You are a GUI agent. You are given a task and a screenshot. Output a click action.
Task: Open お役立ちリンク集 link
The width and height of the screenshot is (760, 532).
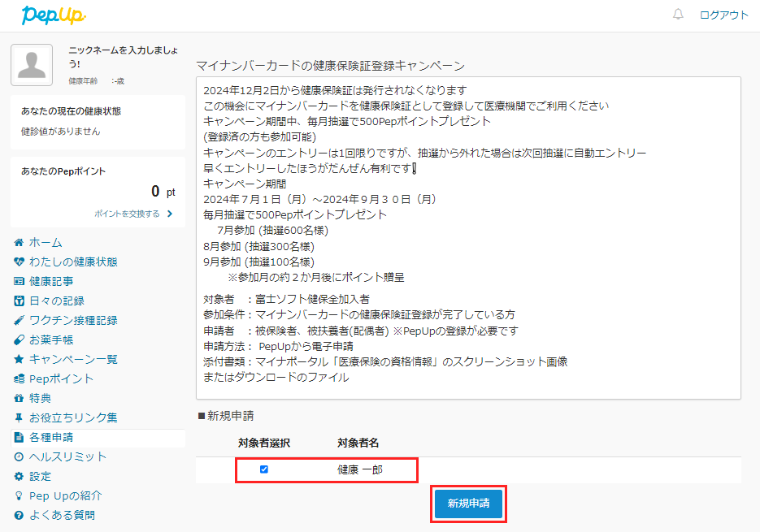(x=73, y=417)
